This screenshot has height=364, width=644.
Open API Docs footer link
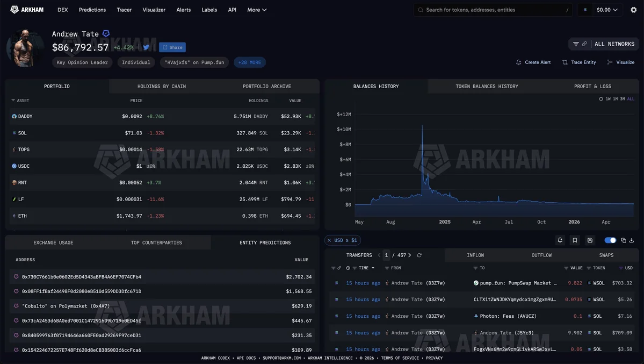246,358
